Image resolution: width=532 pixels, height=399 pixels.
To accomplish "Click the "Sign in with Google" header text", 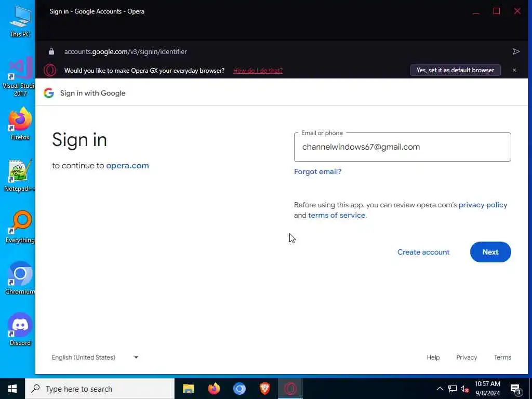I will tap(92, 94).
